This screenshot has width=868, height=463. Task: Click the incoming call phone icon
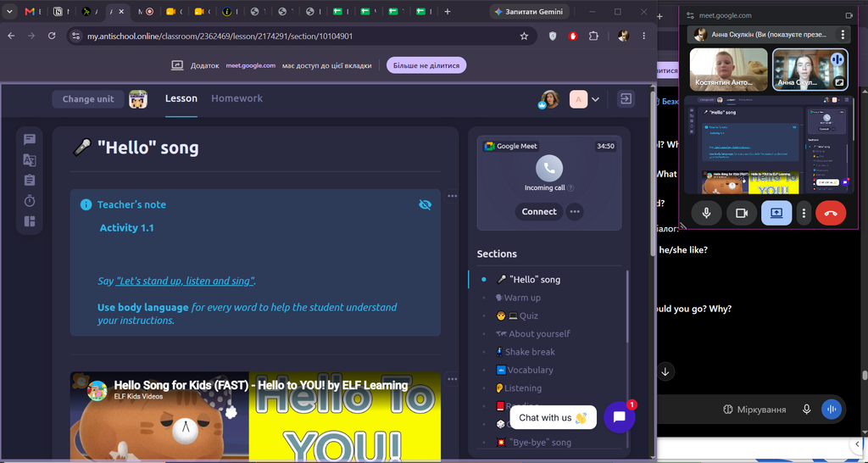click(549, 169)
